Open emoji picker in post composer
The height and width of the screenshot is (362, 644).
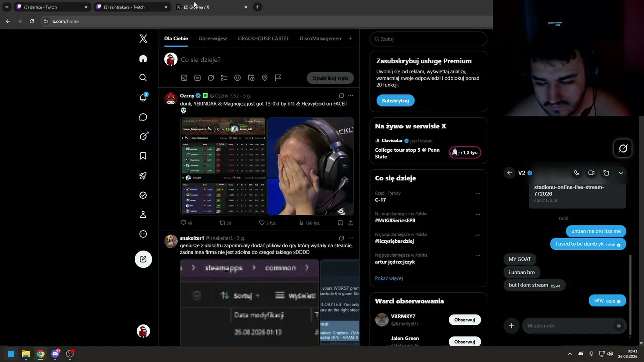[x=237, y=78]
